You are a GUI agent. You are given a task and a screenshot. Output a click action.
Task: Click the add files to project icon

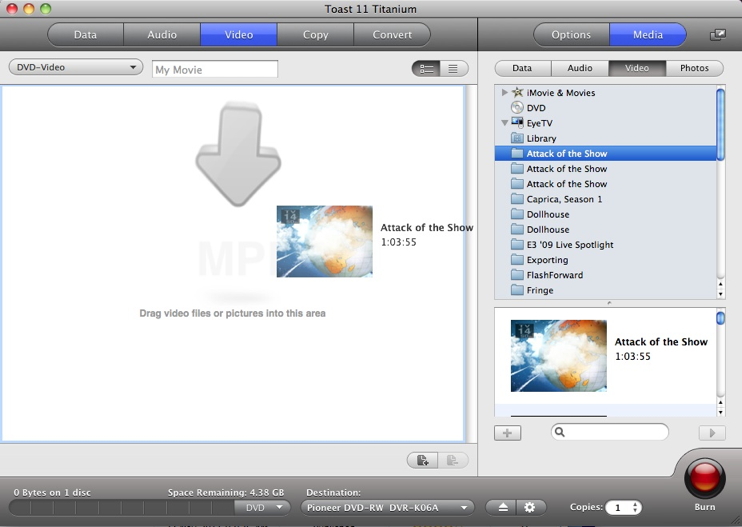point(422,460)
